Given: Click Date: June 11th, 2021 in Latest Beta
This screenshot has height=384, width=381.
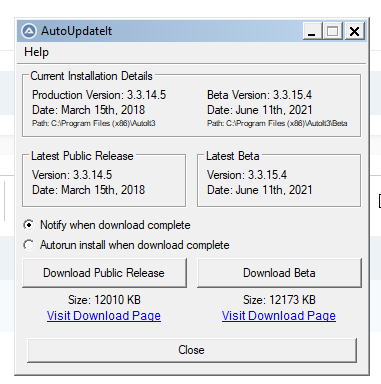Looking at the screenshot, I should (x=259, y=190).
